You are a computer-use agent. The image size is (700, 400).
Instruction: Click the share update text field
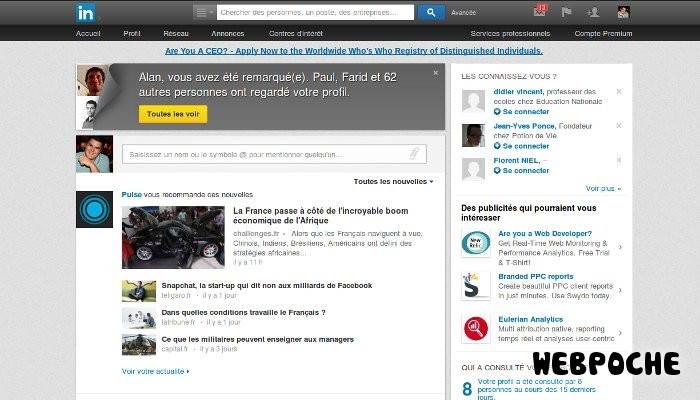coord(274,154)
